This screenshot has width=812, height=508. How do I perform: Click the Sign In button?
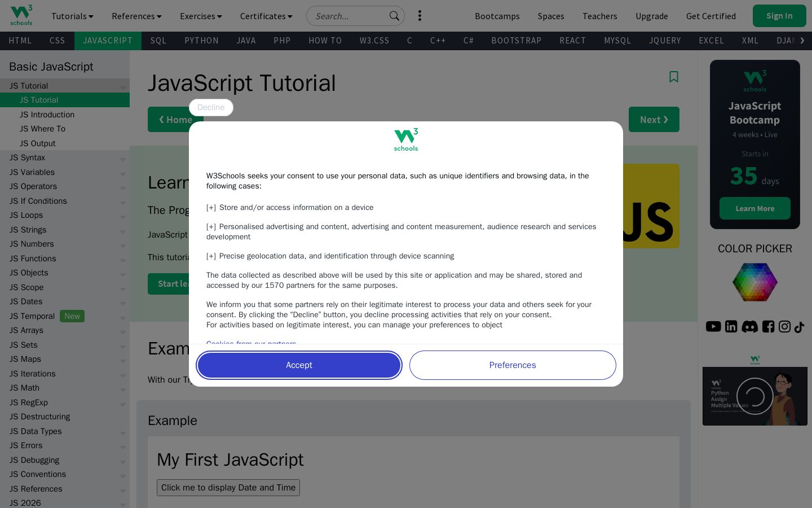tap(779, 16)
